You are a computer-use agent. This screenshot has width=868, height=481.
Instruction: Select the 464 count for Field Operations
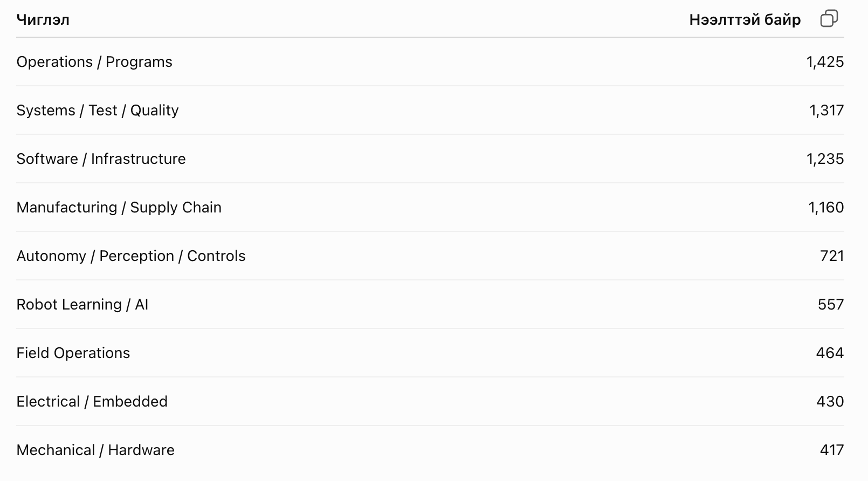tap(830, 353)
